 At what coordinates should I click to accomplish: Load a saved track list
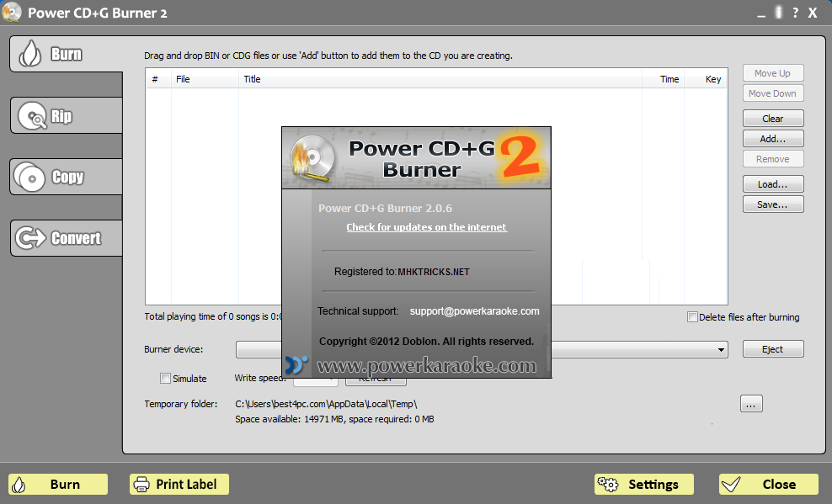773,184
